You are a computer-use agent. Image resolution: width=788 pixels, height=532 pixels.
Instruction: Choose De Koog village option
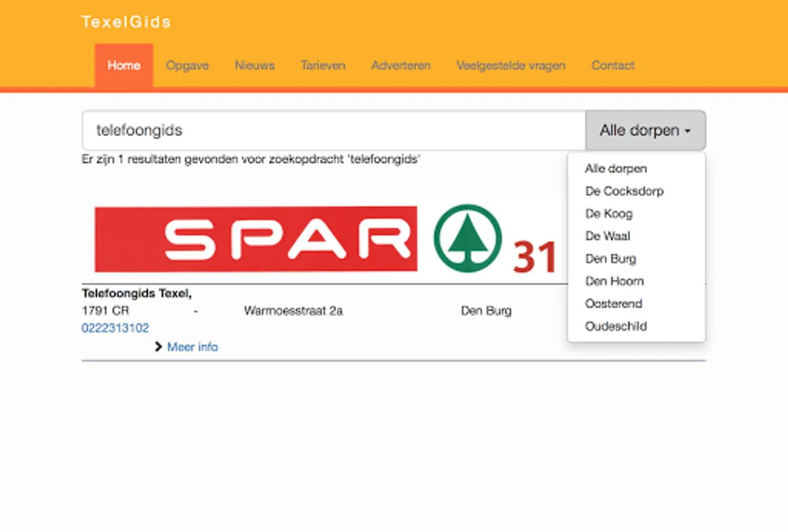click(609, 213)
